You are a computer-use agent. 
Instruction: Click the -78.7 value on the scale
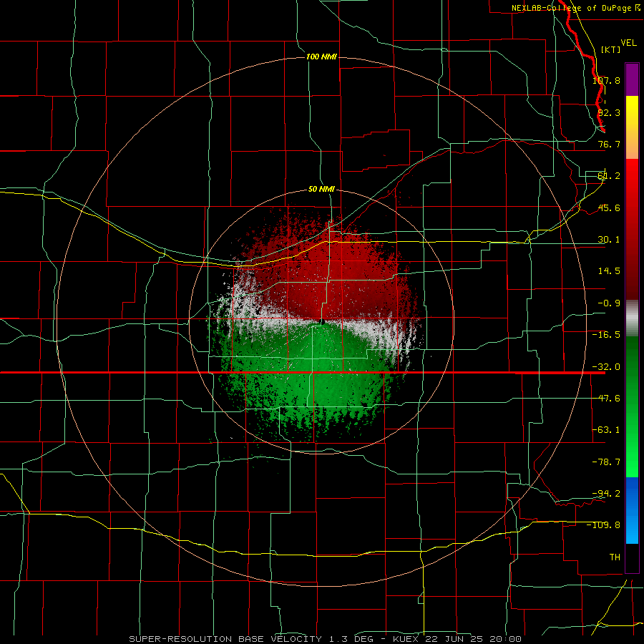pos(606,462)
